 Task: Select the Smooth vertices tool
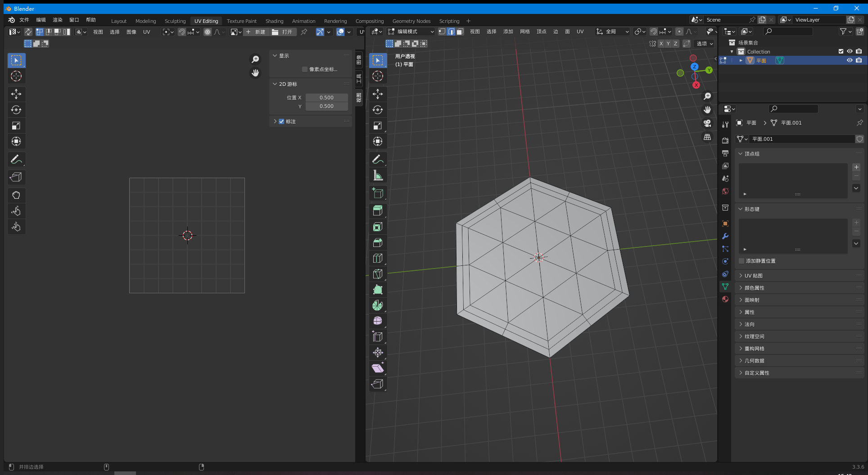coord(378,321)
